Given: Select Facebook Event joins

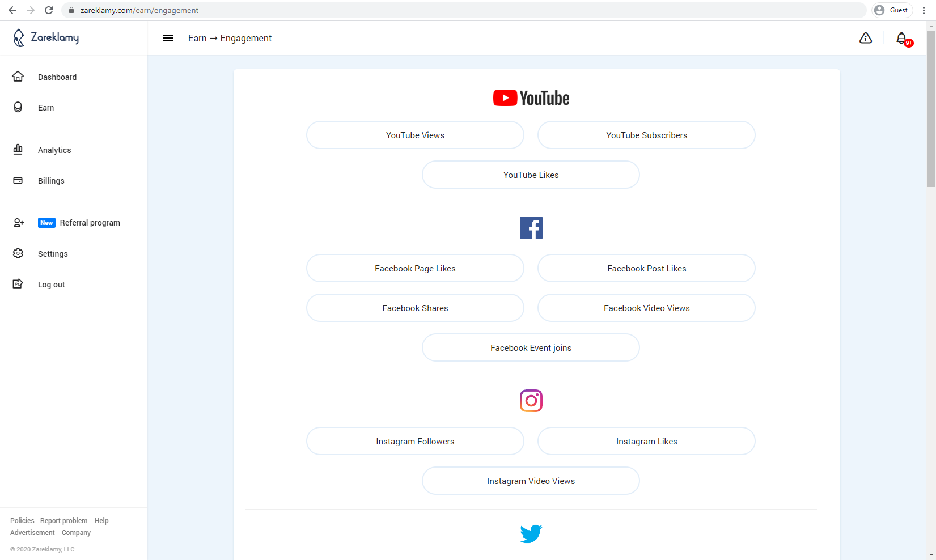Looking at the screenshot, I should pos(531,347).
